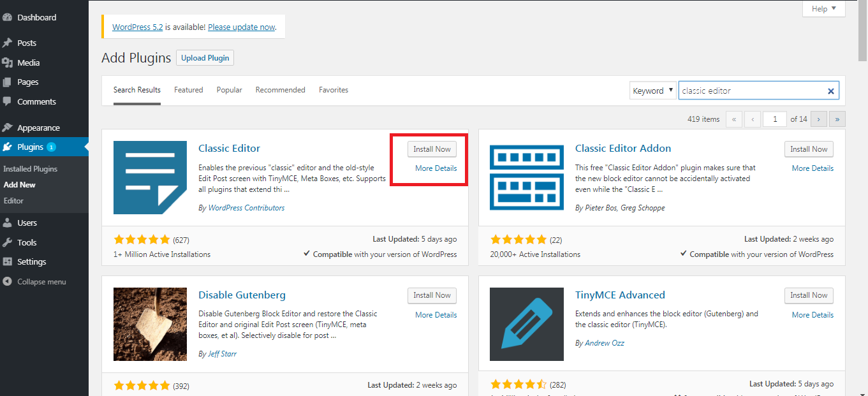Viewport: 868px width, 396px height.
Task: Install the Classic Editor Addon plugin
Action: click(x=809, y=149)
